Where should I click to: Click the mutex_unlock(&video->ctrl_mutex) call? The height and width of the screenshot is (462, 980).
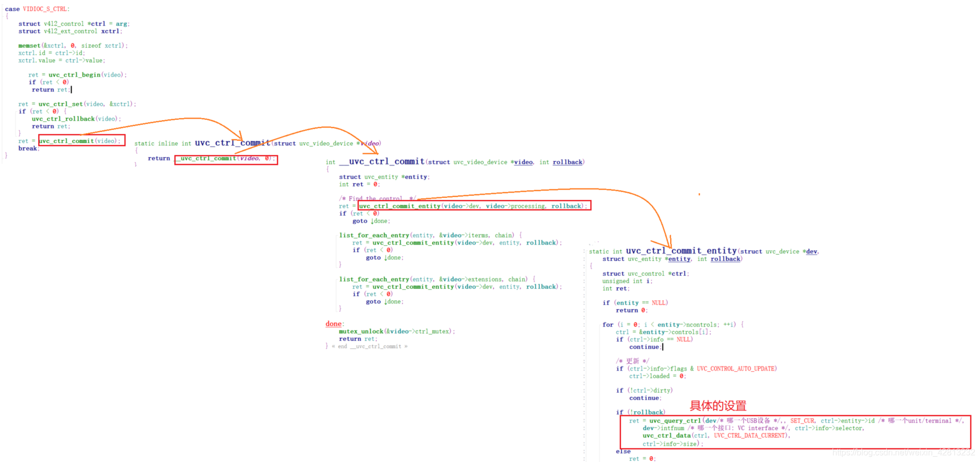click(x=397, y=331)
